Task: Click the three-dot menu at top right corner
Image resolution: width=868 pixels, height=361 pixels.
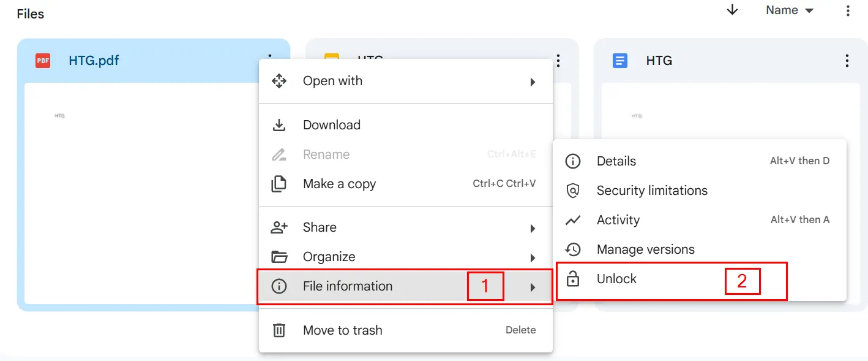Action: point(847,10)
